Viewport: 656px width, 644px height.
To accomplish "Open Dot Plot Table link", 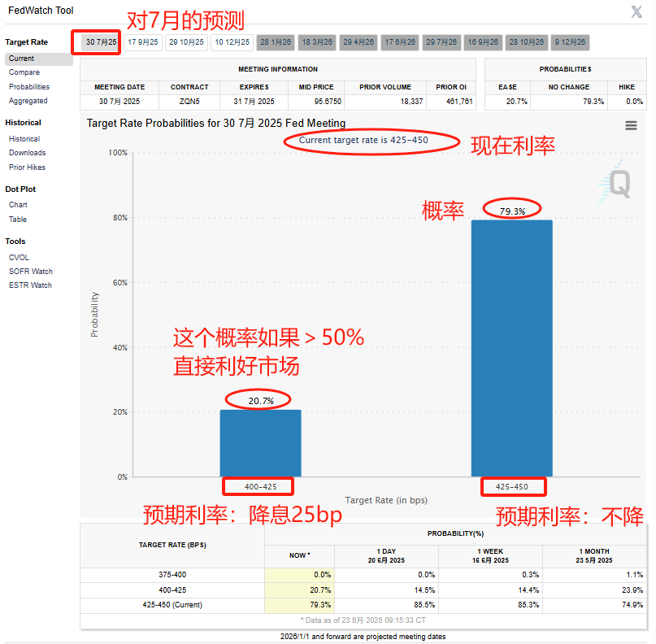I will tap(18, 220).
